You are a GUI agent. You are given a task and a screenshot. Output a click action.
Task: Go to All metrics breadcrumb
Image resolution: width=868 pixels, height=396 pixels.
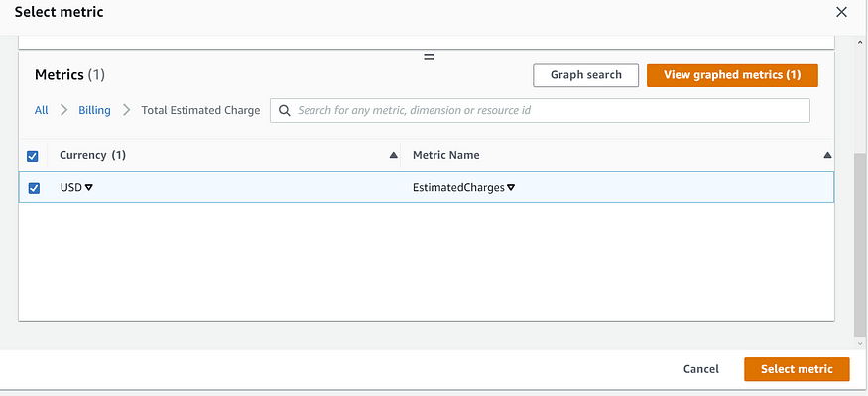pyautogui.click(x=41, y=110)
